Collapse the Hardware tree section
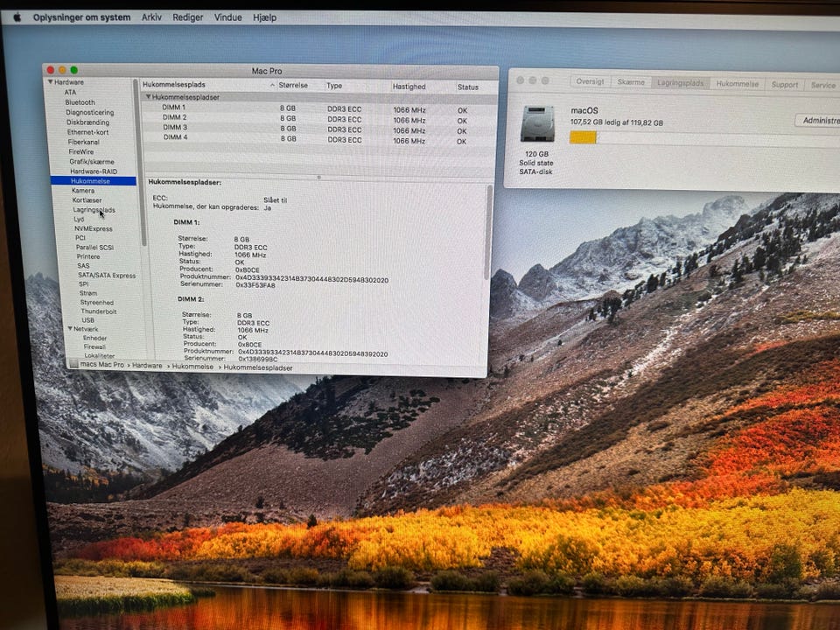 51,82
